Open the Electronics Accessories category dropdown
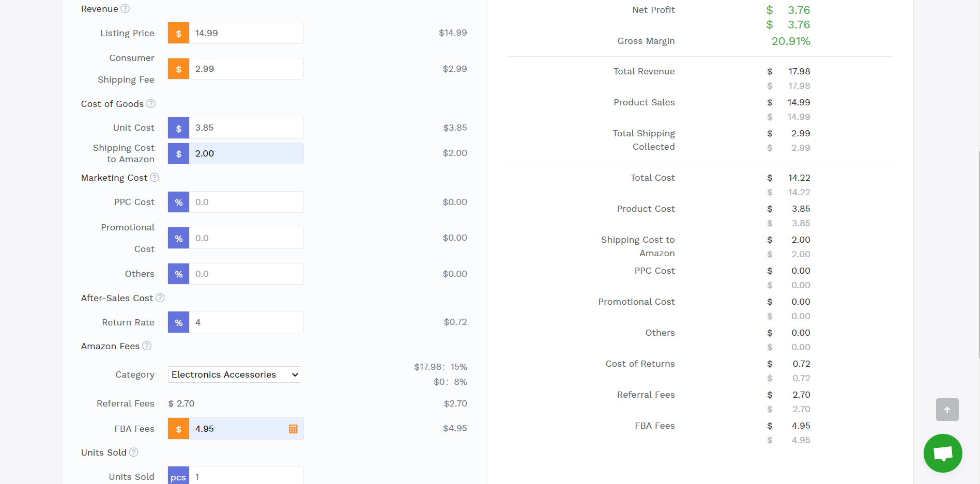The image size is (980, 484). pos(235,374)
